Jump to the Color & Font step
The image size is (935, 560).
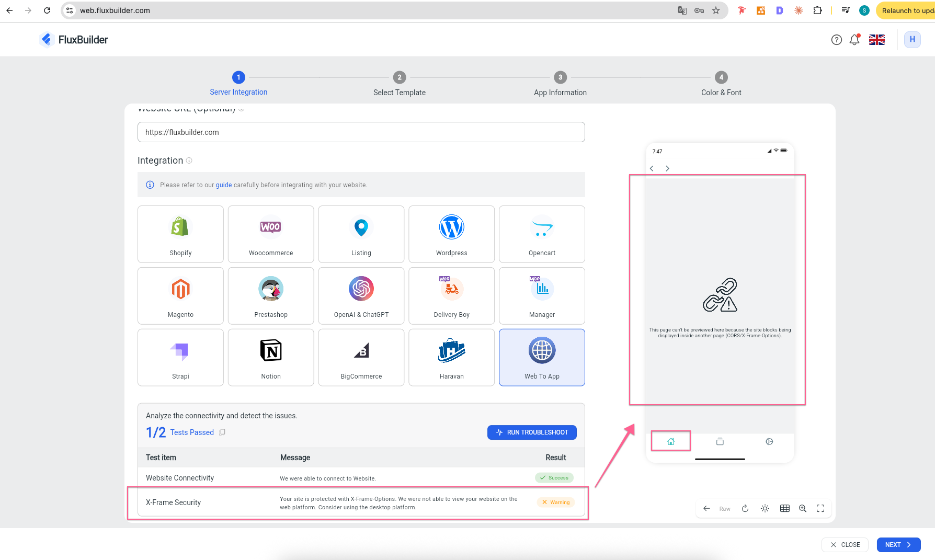point(721,84)
